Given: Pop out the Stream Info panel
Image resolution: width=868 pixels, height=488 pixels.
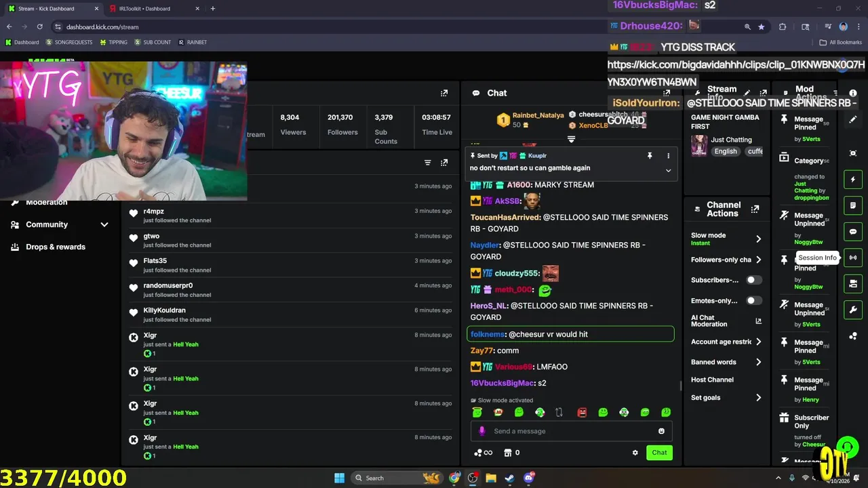Looking at the screenshot, I should [763, 93].
